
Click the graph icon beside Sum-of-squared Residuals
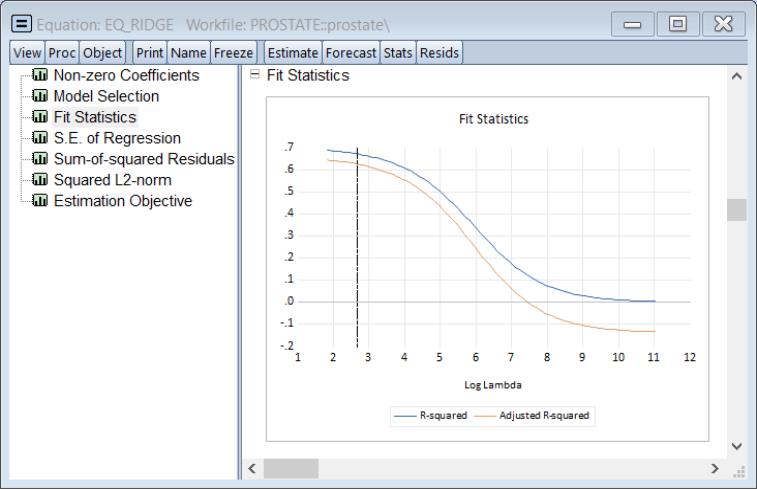(41, 160)
